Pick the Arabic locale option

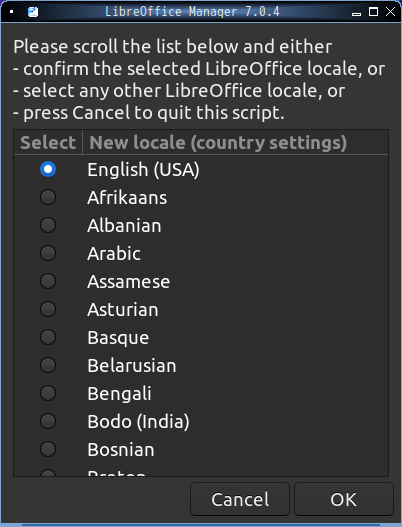pyautogui.click(x=48, y=253)
